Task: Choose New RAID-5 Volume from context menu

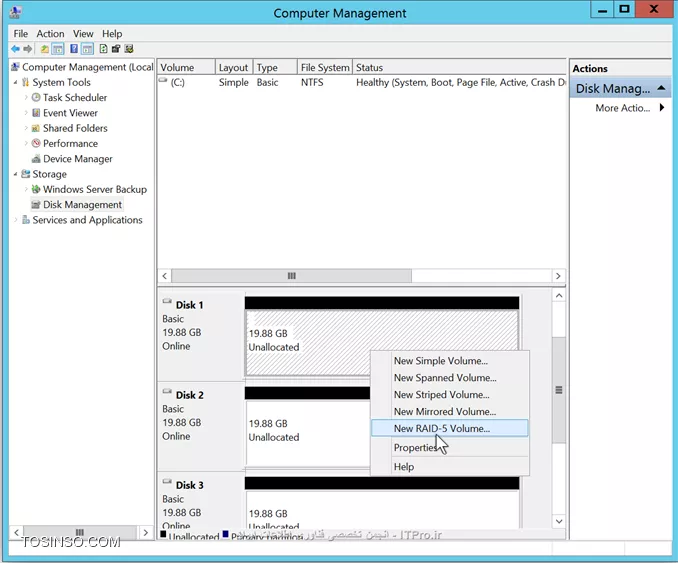Action: [450, 428]
